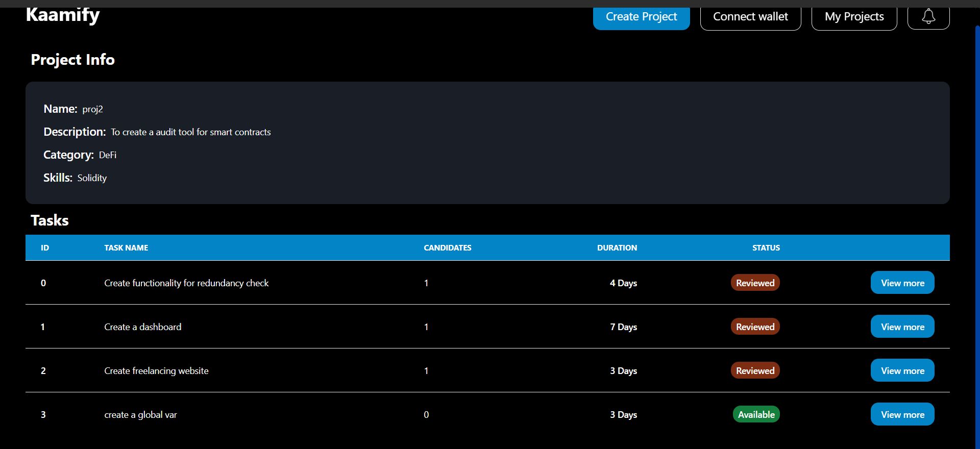
Task: Click Reviewed badge in freelancing website row
Action: (755, 370)
